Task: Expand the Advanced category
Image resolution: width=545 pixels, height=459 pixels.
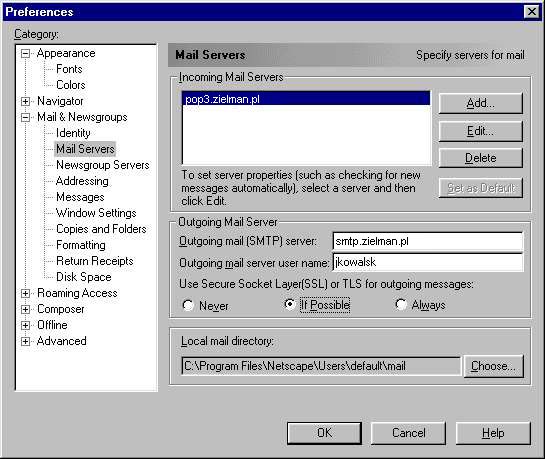Action: (25, 342)
